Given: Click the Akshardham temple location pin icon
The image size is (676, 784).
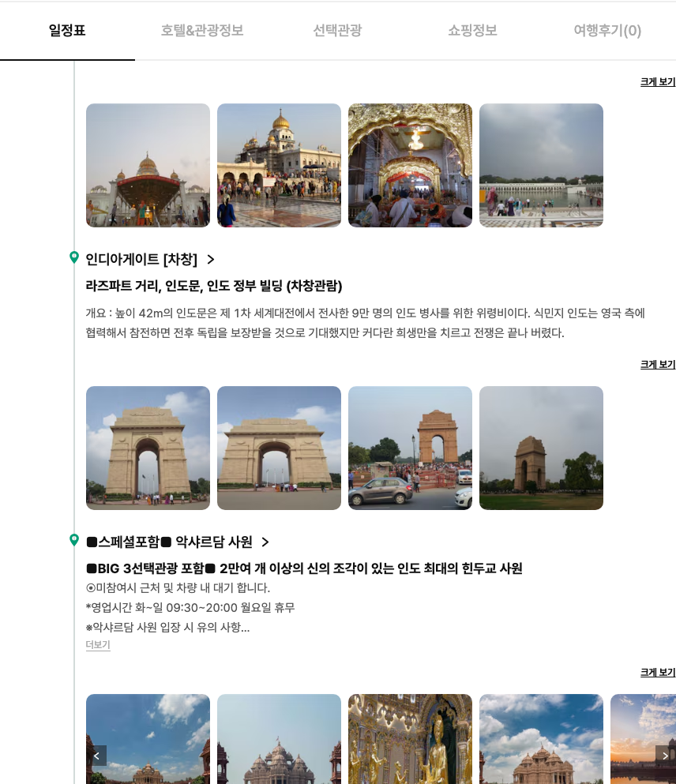Looking at the screenshot, I should pos(74,540).
